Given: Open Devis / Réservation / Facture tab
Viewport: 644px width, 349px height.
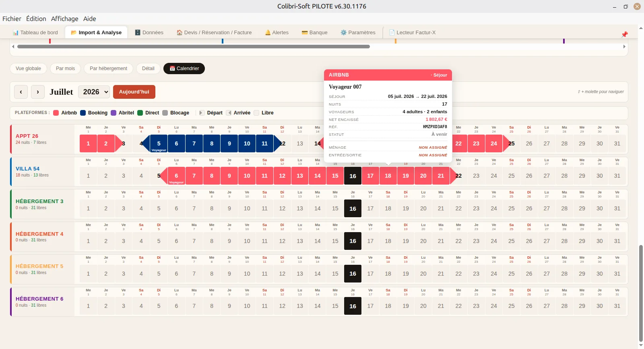Looking at the screenshot, I should (x=214, y=33).
